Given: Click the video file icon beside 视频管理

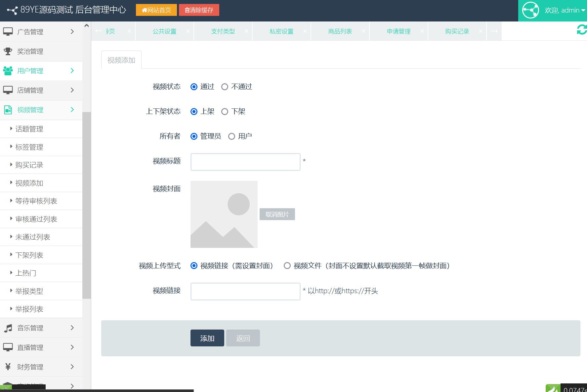Looking at the screenshot, I should [x=8, y=110].
